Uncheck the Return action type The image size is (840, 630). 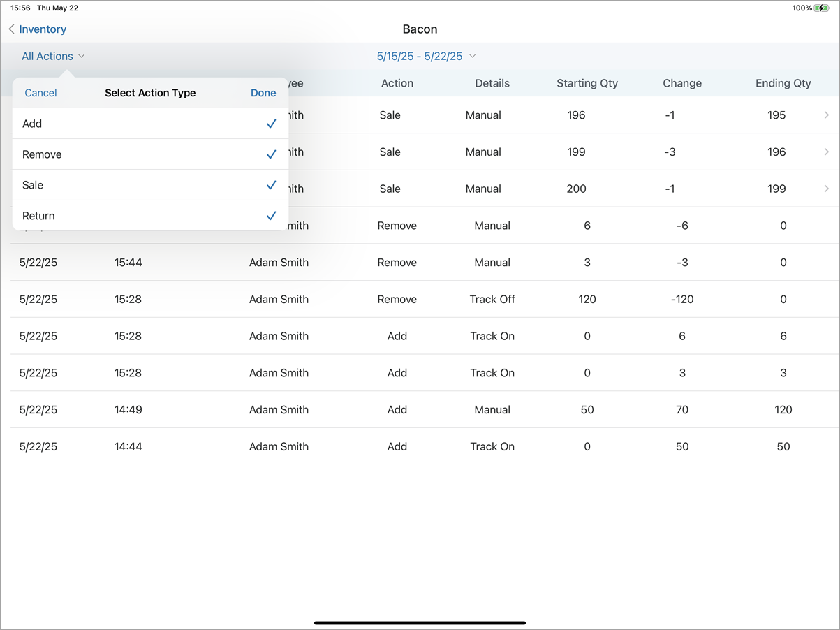coord(271,216)
